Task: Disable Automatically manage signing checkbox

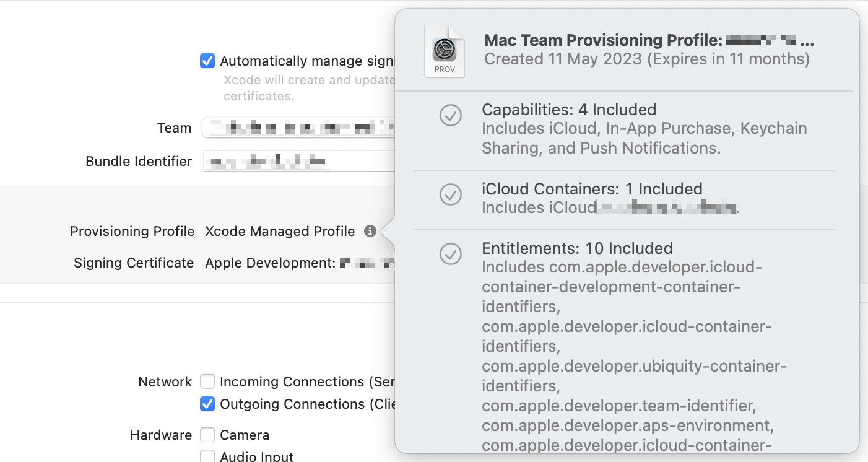Action: point(207,61)
